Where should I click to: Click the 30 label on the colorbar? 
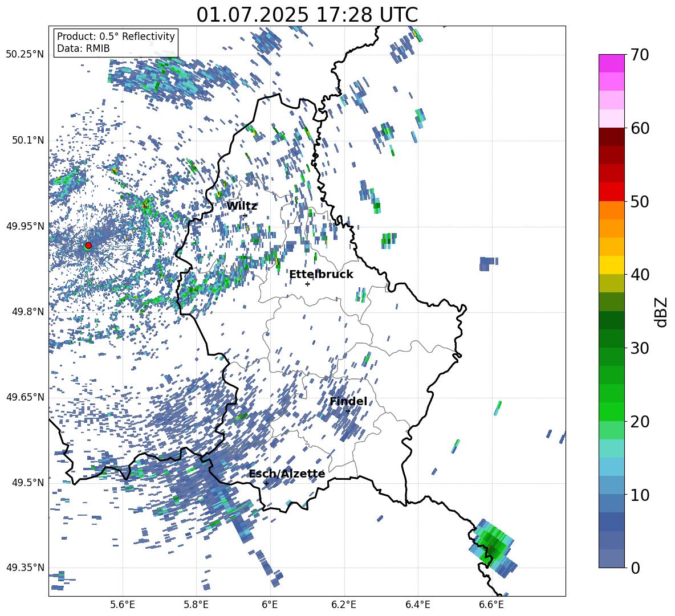coord(639,348)
